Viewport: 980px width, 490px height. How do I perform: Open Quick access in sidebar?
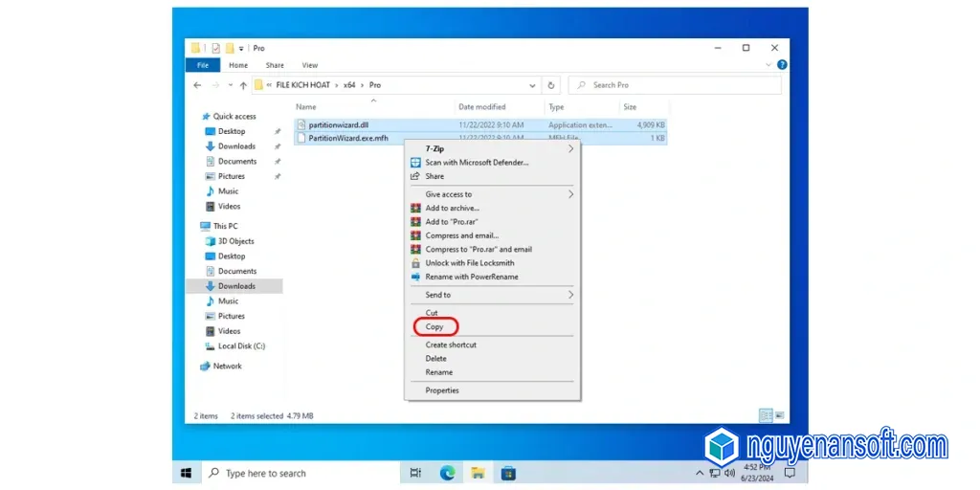point(234,116)
